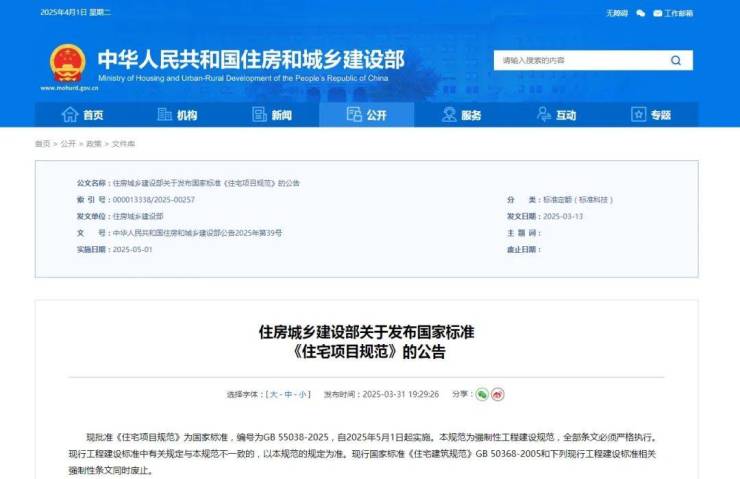Go to 文件库 in breadcrumb
Screen dimensions: 740x479
123,143
